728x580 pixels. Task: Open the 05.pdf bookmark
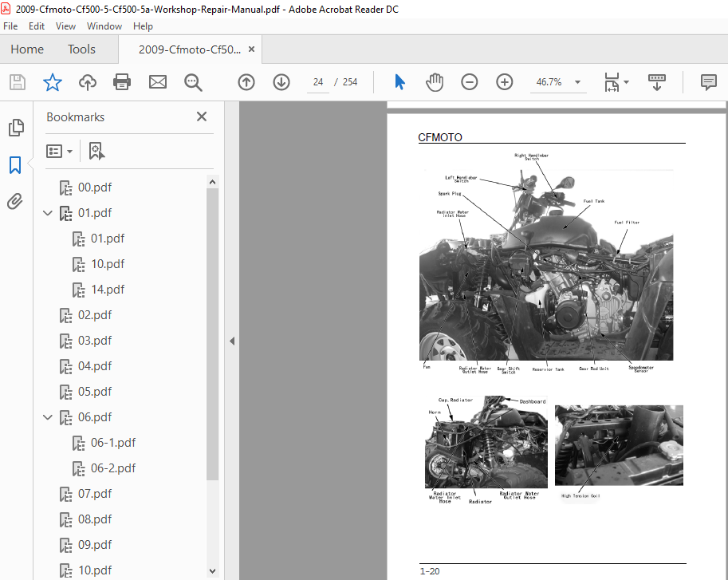[95, 392]
